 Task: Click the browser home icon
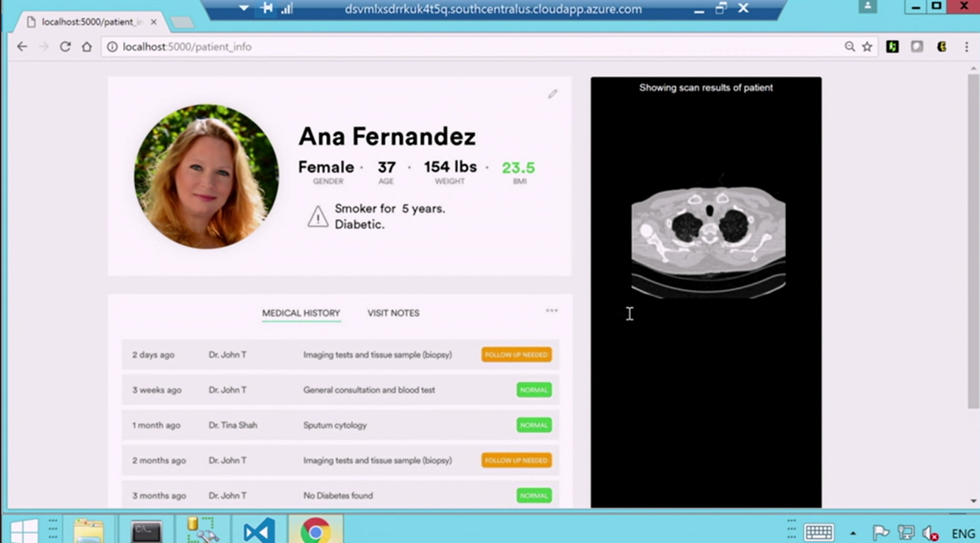(87, 46)
